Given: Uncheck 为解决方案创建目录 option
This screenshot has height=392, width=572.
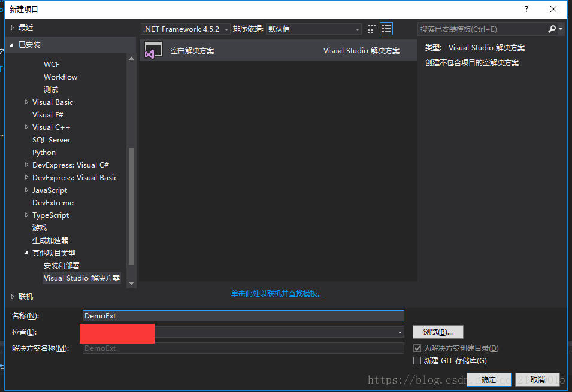Looking at the screenshot, I should [417, 348].
